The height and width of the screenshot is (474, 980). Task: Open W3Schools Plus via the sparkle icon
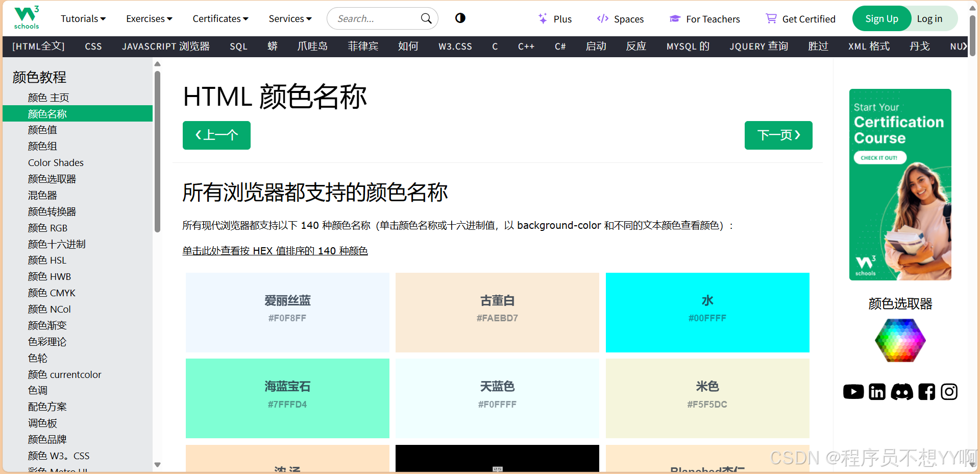(542, 18)
